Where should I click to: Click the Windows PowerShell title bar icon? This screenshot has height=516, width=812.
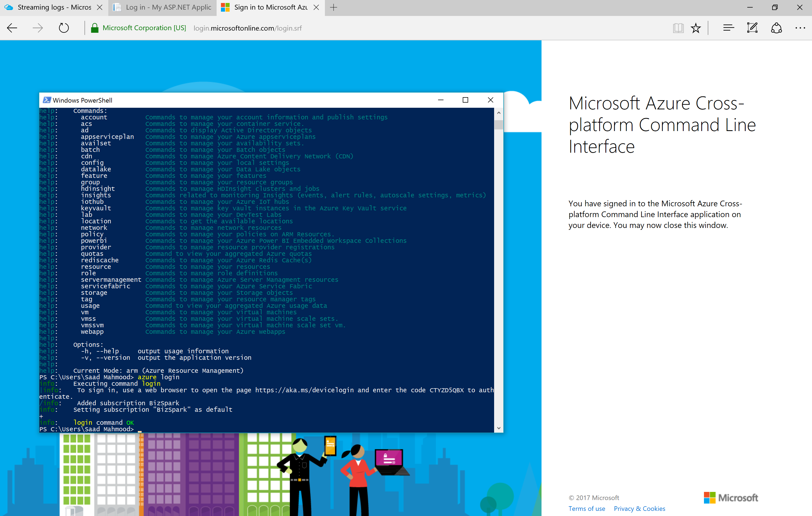coord(47,100)
